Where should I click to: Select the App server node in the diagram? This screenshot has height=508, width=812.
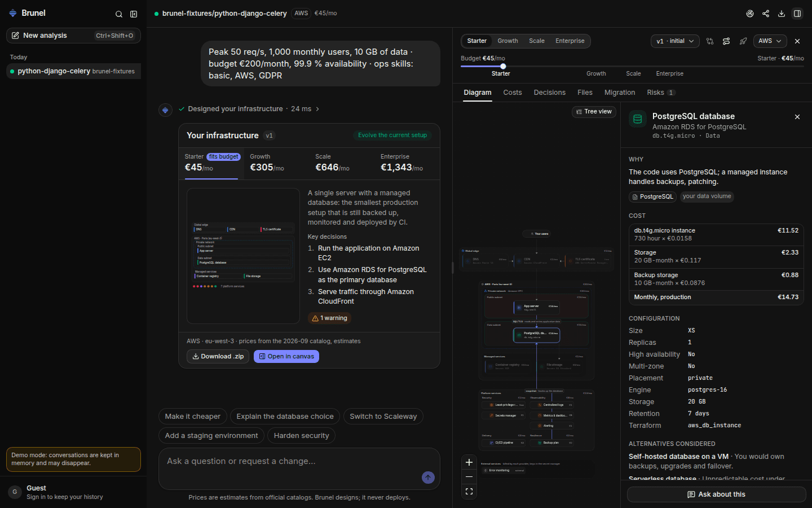pyautogui.click(x=536, y=308)
